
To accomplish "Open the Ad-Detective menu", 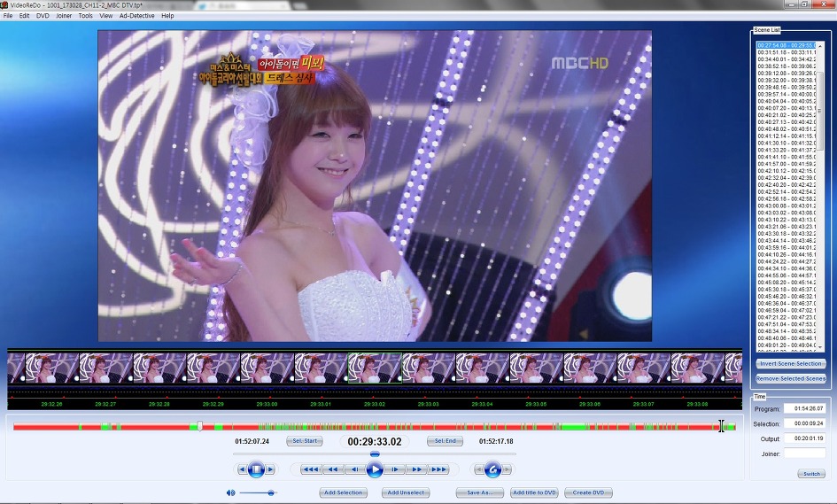I will point(137,16).
